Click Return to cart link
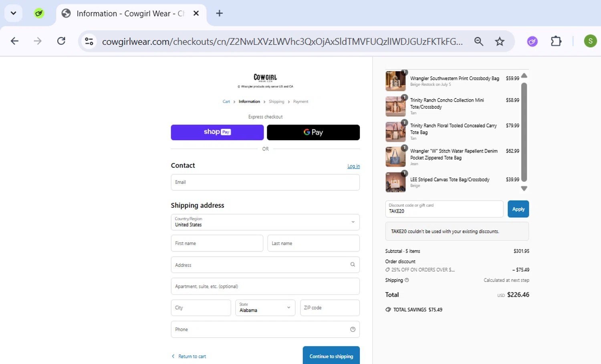The width and height of the screenshot is (601, 364). tap(189, 356)
